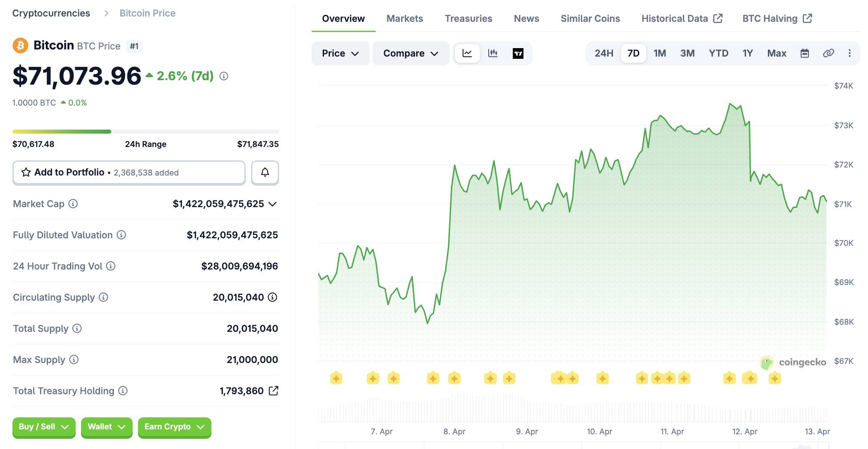Star Bitcoin via Add to Portfolio
The width and height of the screenshot is (868, 449).
click(25, 172)
